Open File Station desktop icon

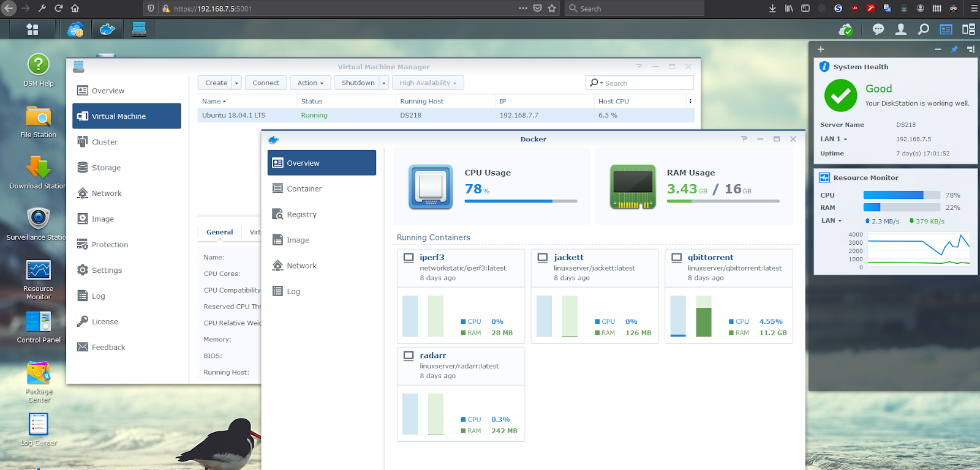[39, 121]
